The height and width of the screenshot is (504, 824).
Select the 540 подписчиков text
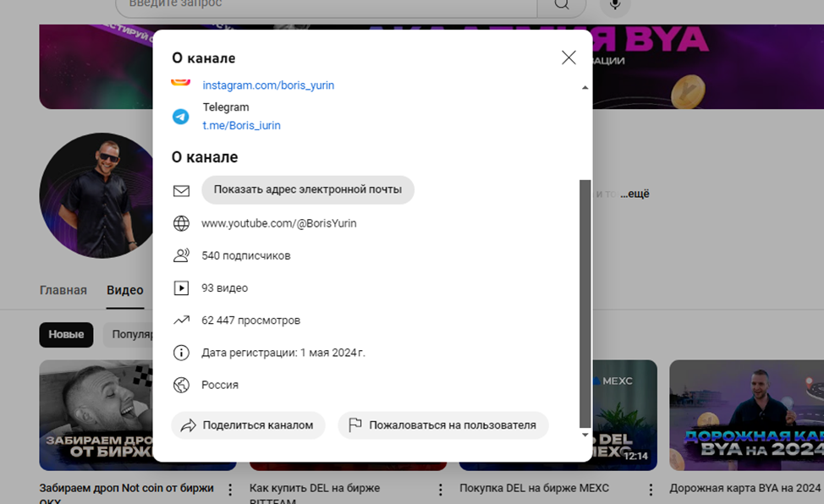pos(246,256)
